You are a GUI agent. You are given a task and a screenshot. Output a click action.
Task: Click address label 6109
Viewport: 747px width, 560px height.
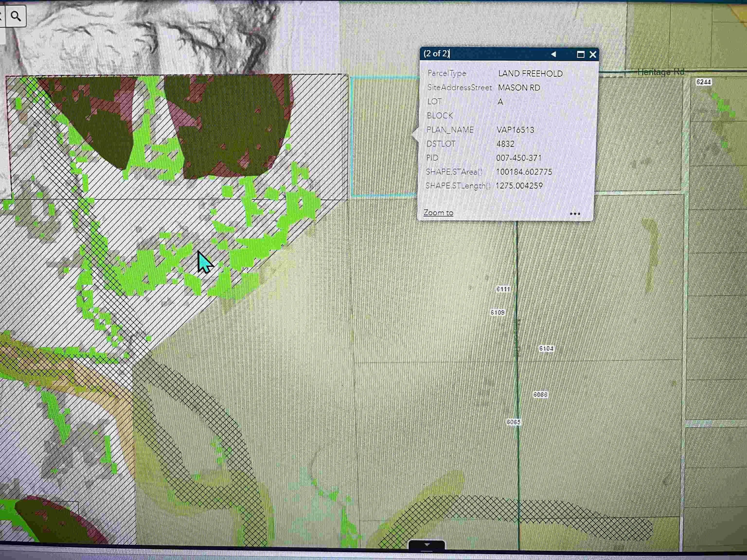point(498,312)
